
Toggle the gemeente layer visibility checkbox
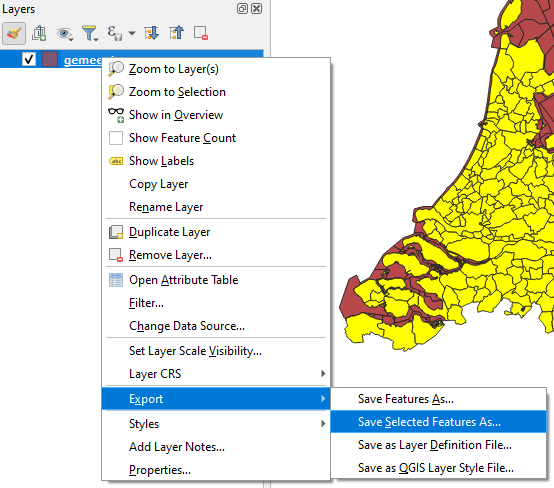click(29, 59)
